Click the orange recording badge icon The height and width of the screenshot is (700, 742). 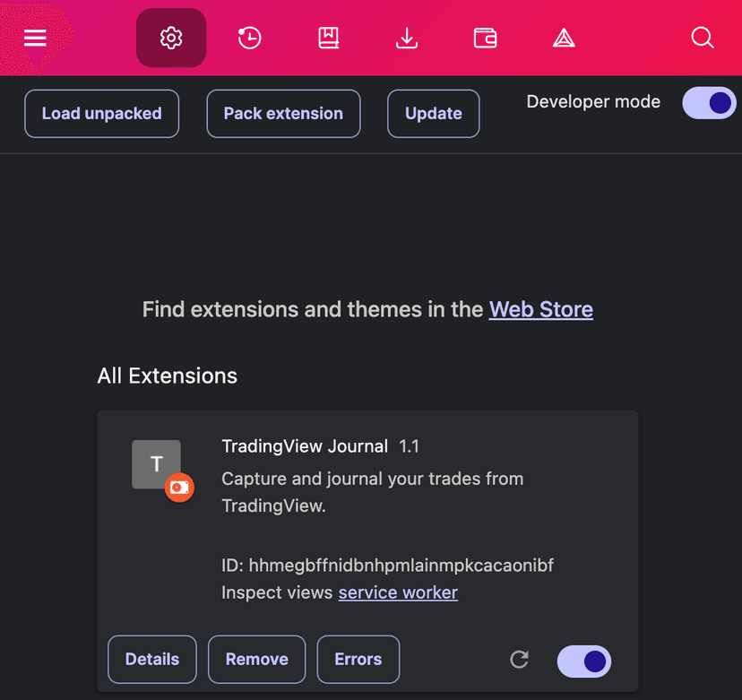179,488
